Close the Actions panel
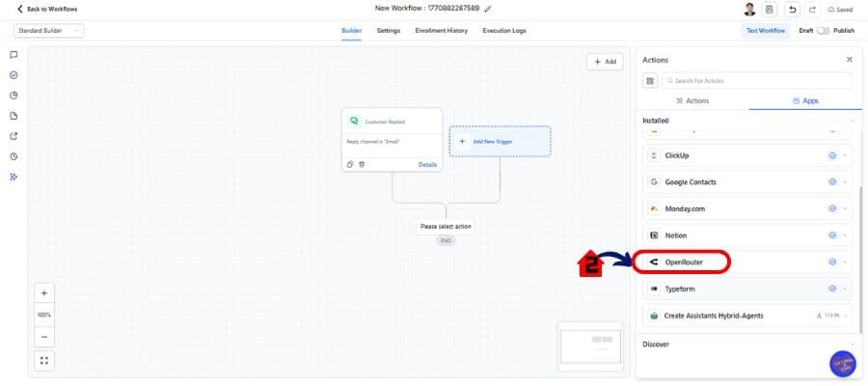The image size is (868, 386). point(849,60)
